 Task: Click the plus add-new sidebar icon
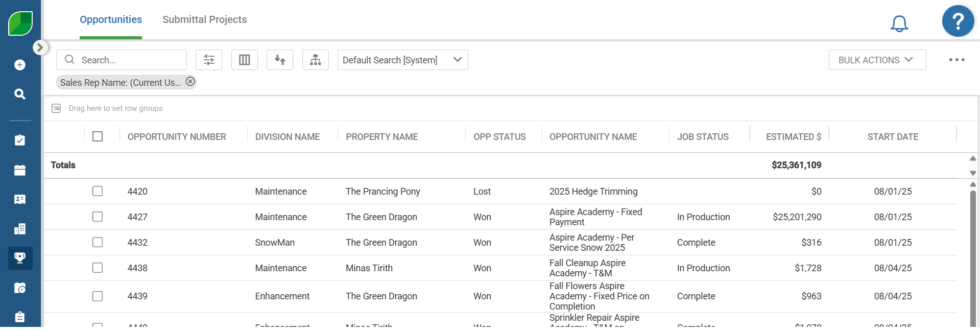tap(20, 65)
